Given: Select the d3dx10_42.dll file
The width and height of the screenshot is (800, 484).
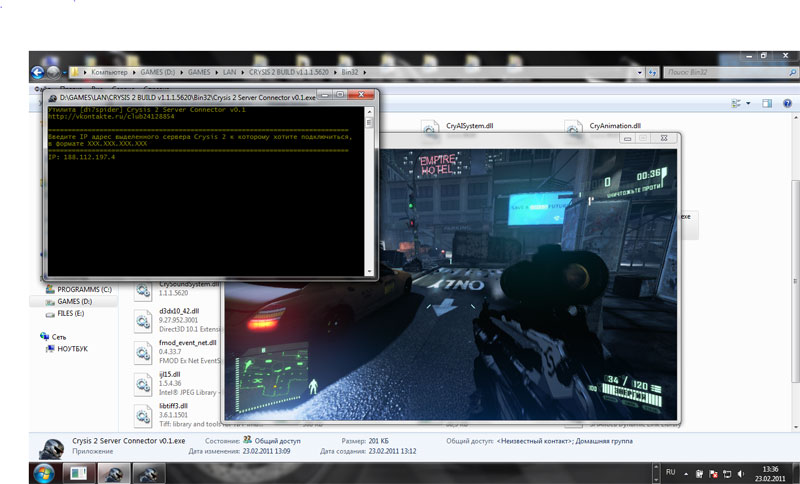Looking at the screenshot, I should point(179,311).
